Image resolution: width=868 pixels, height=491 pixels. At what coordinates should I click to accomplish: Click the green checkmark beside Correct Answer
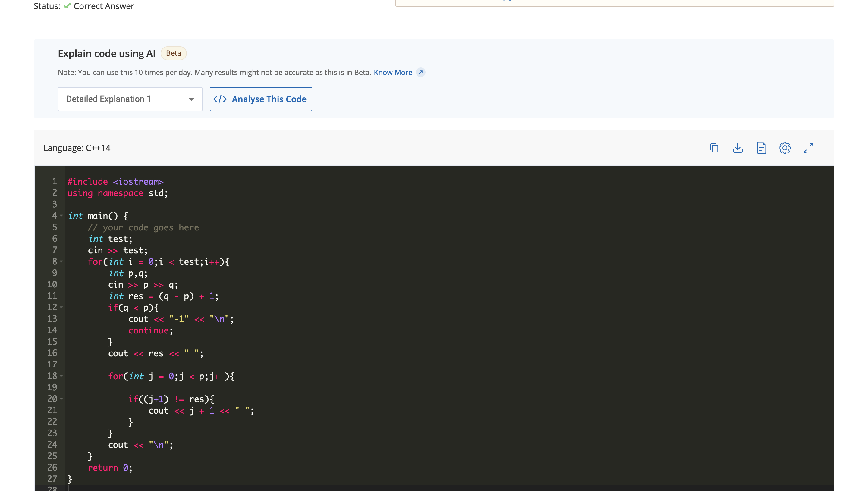click(x=67, y=6)
